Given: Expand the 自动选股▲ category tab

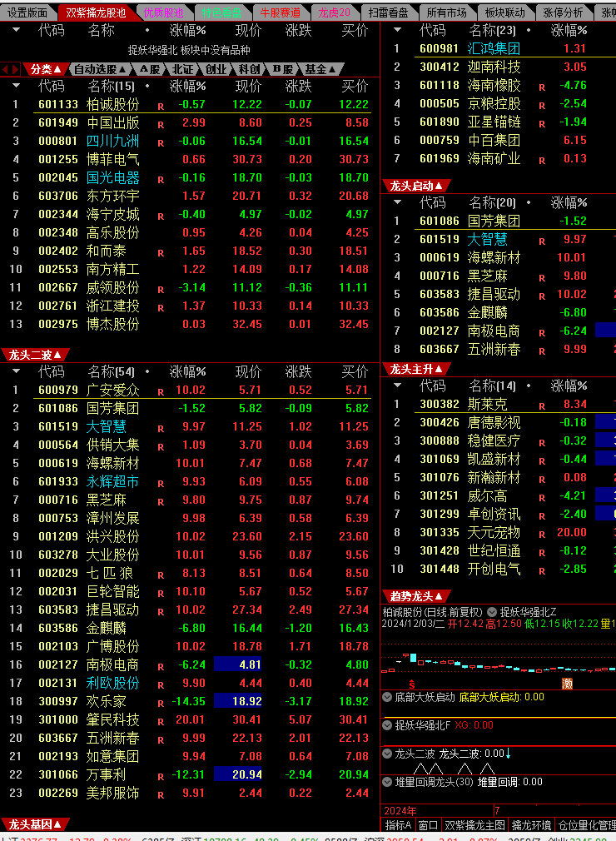Looking at the screenshot, I should [x=100, y=69].
